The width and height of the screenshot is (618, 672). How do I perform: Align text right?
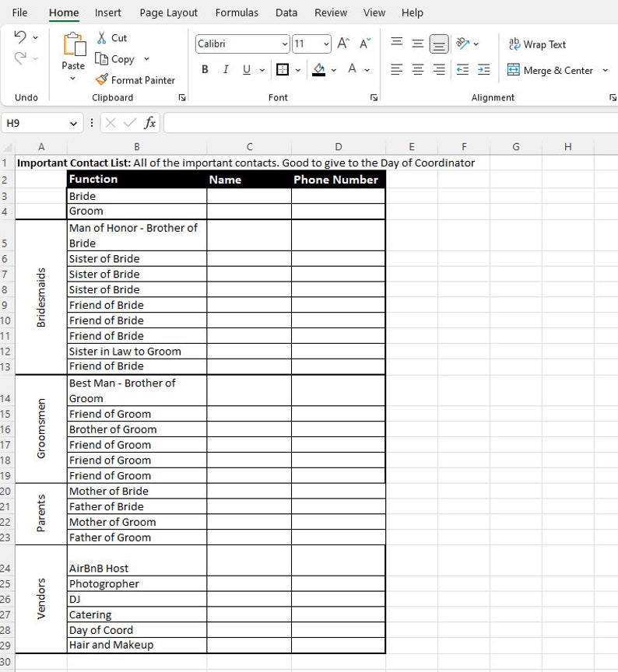coord(439,69)
